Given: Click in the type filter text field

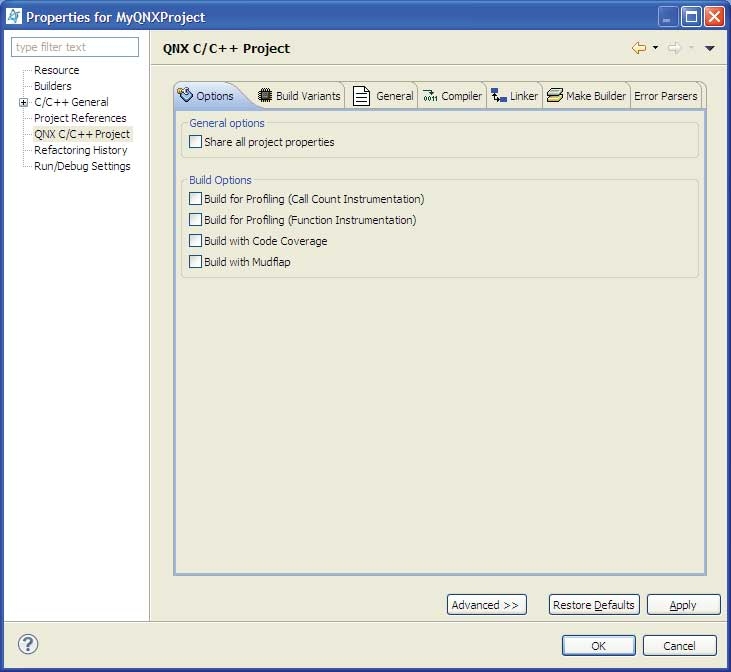Looking at the screenshot, I should (75, 47).
